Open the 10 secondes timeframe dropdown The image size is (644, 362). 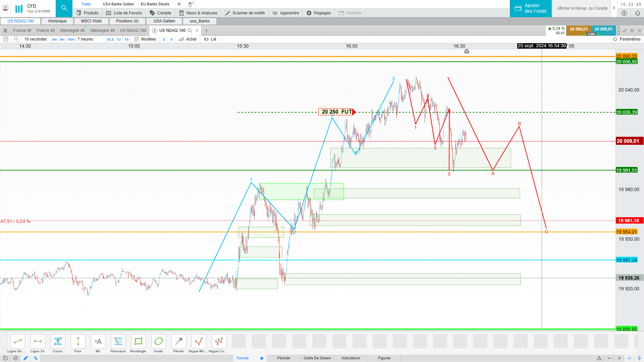36,39
